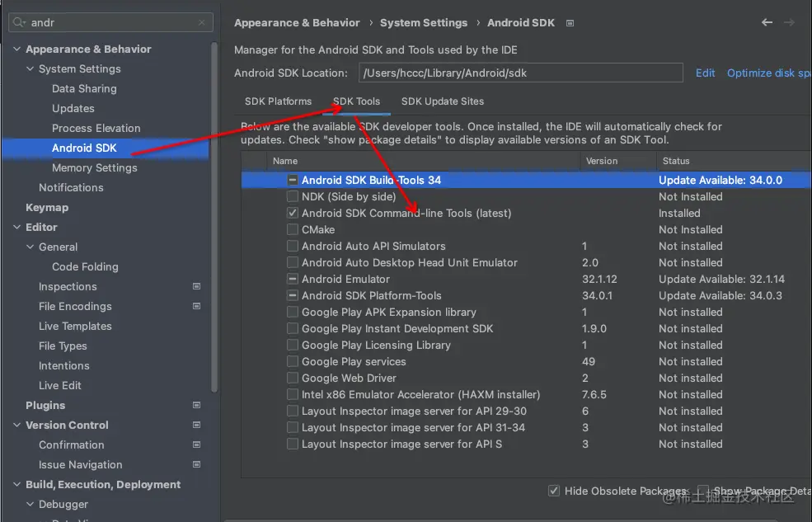Click the Android SDK Location path field
Image resolution: width=812 pixels, height=522 pixels.
tap(520, 73)
